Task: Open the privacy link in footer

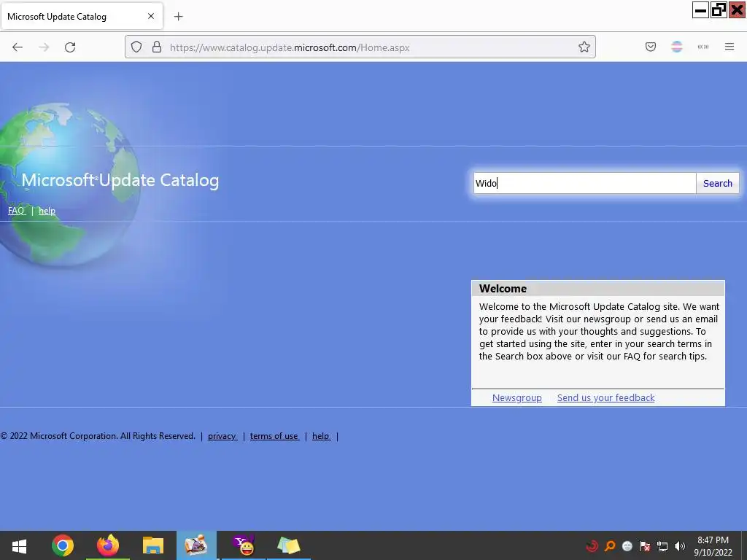Action: pyautogui.click(x=222, y=436)
